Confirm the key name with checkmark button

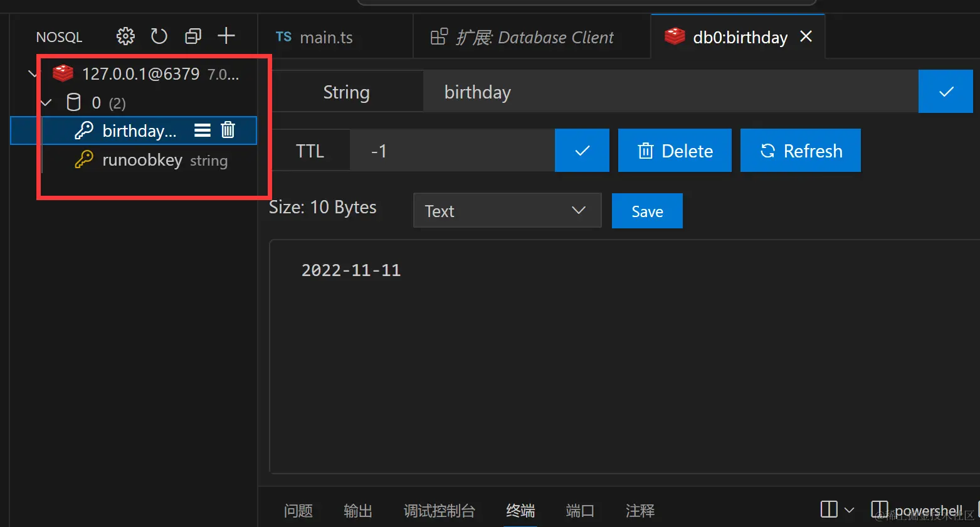[x=946, y=92]
